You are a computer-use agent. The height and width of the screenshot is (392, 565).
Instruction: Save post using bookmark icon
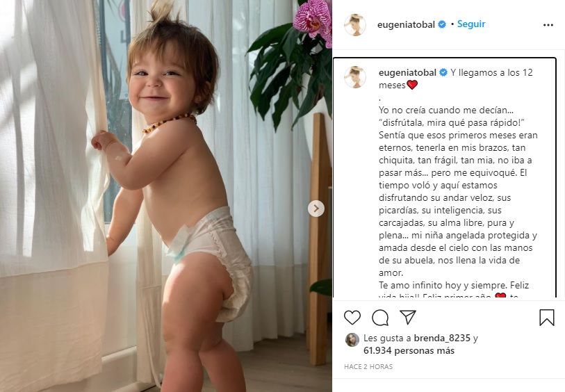[x=547, y=318]
